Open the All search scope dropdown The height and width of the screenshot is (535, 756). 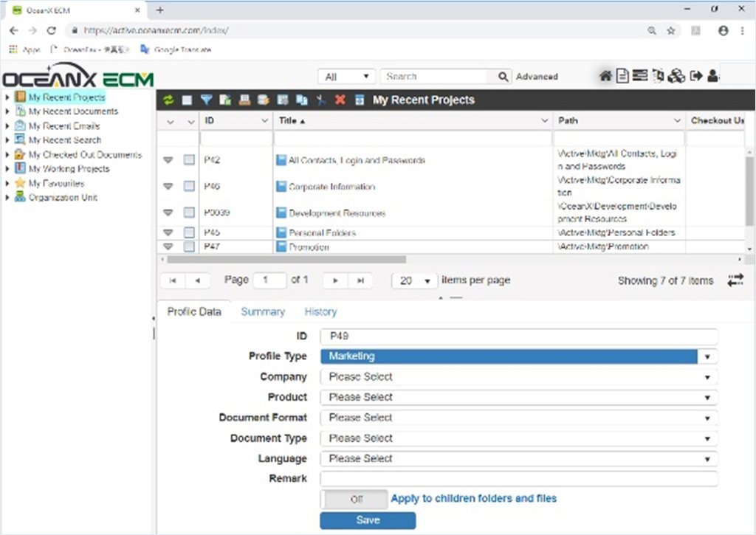(346, 77)
